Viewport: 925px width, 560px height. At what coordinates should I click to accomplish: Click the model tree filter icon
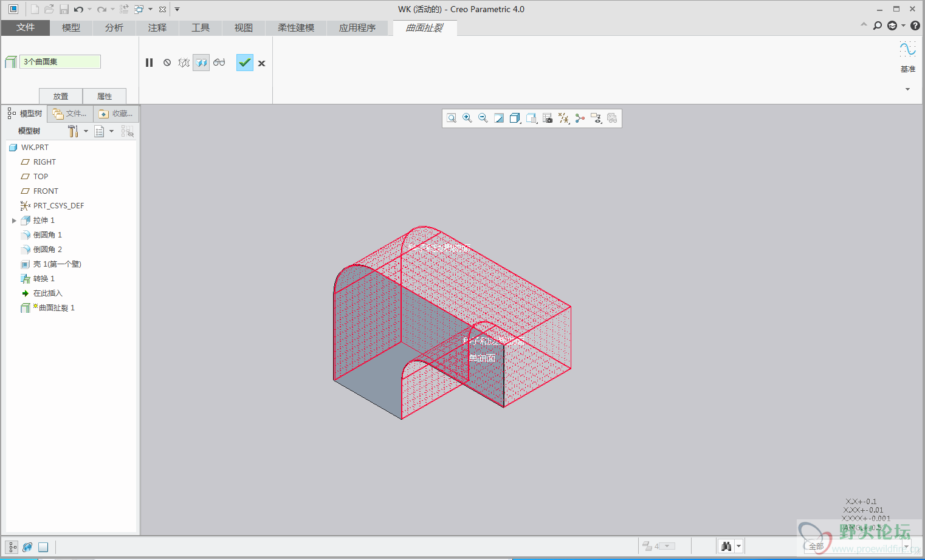pos(127,131)
